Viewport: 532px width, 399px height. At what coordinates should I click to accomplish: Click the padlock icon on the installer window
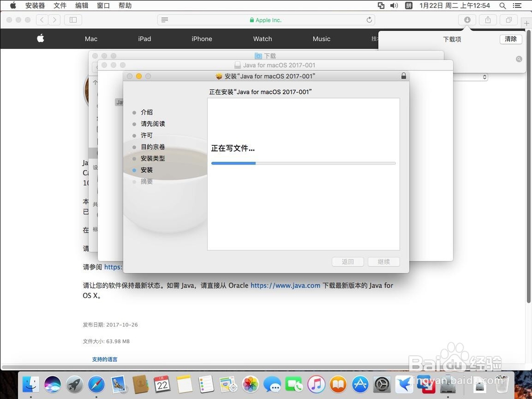point(404,76)
